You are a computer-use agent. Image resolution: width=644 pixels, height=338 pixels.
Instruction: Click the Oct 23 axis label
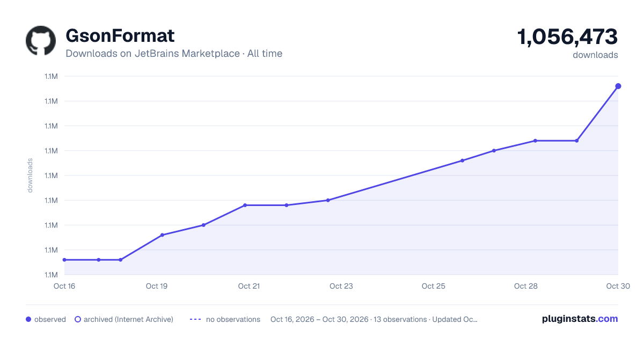pos(341,286)
